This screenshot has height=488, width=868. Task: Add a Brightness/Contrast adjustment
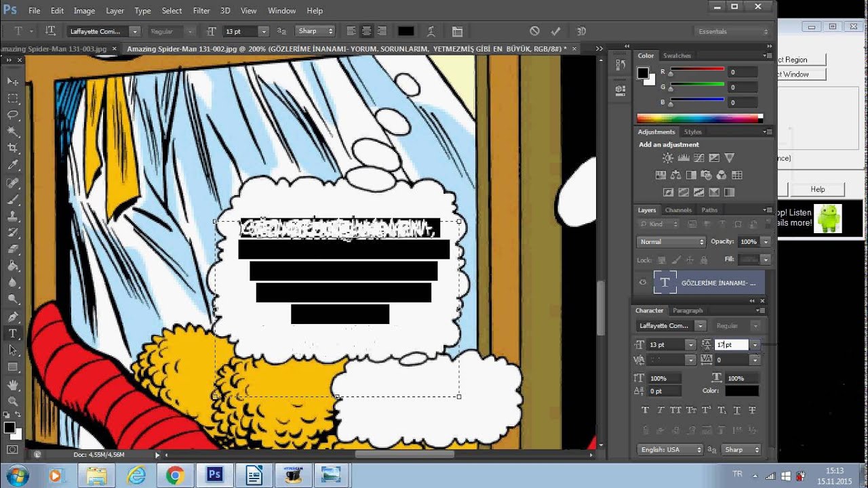pyautogui.click(x=668, y=158)
